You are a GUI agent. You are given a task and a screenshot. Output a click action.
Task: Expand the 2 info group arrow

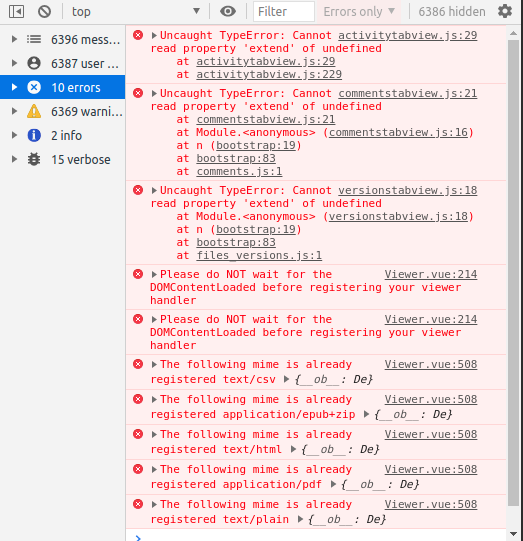tap(14, 135)
